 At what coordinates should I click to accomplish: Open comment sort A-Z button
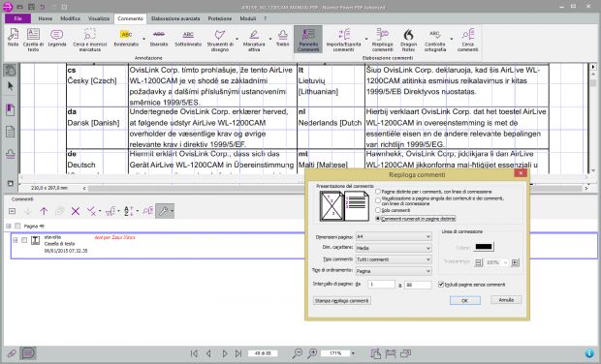128,211
